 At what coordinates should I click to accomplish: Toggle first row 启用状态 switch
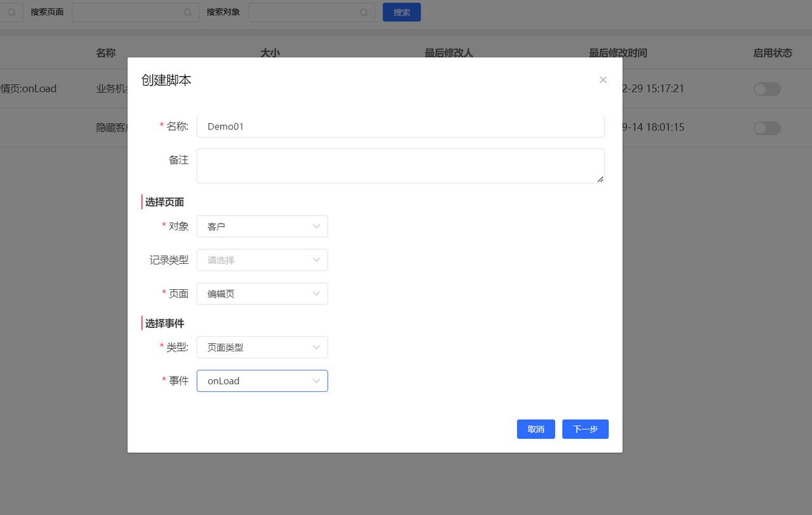766,89
